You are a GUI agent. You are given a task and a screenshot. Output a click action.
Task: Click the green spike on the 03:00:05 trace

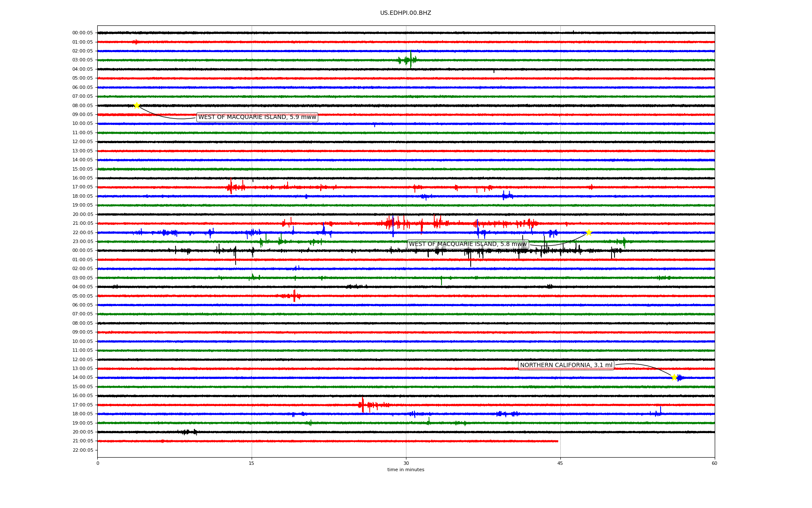coord(410,60)
